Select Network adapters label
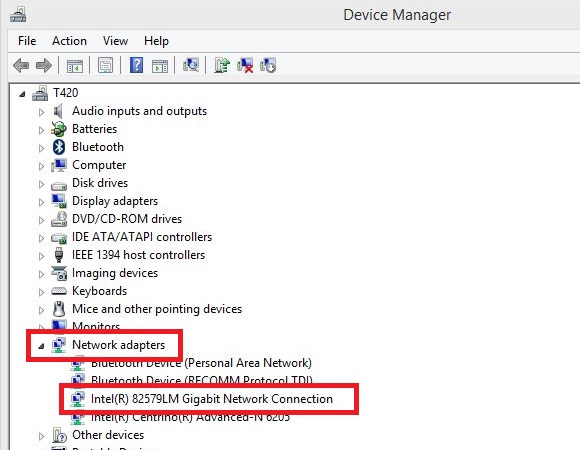The width and height of the screenshot is (580, 450). click(x=118, y=345)
